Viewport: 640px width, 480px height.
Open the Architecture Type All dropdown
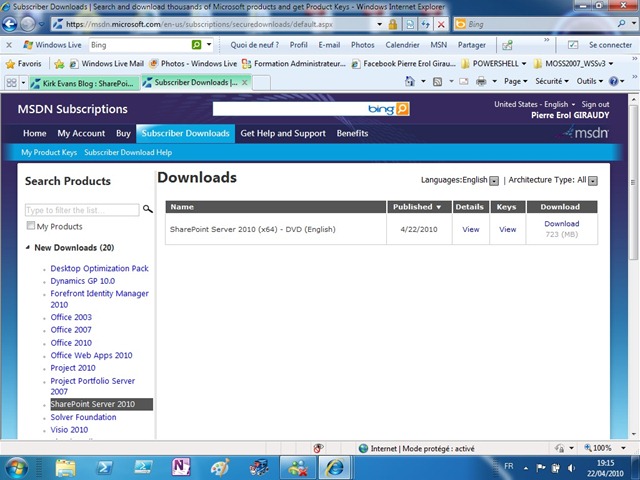tap(593, 181)
